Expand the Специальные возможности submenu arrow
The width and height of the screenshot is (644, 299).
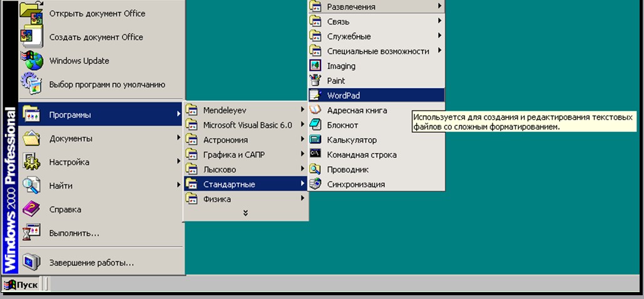439,51
